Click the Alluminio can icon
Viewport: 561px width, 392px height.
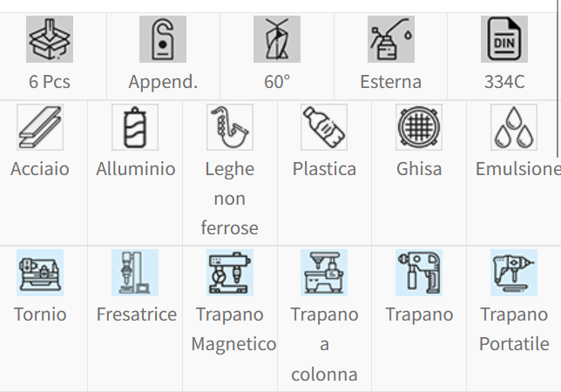click(x=135, y=127)
